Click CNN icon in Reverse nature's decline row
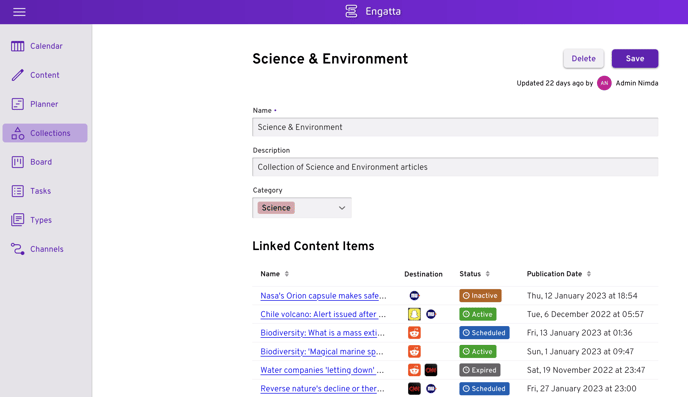 [414, 389]
